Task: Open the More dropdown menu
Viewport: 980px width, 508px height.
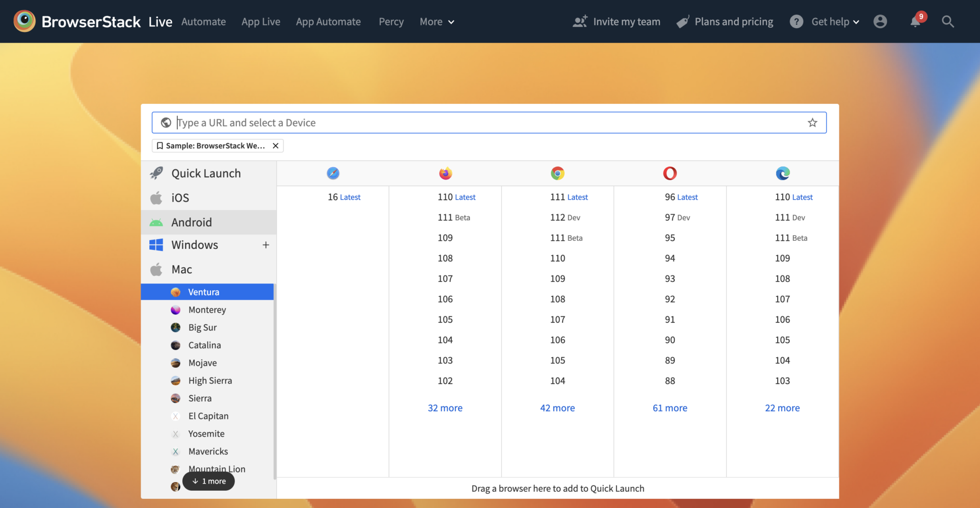Action: pos(437,22)
